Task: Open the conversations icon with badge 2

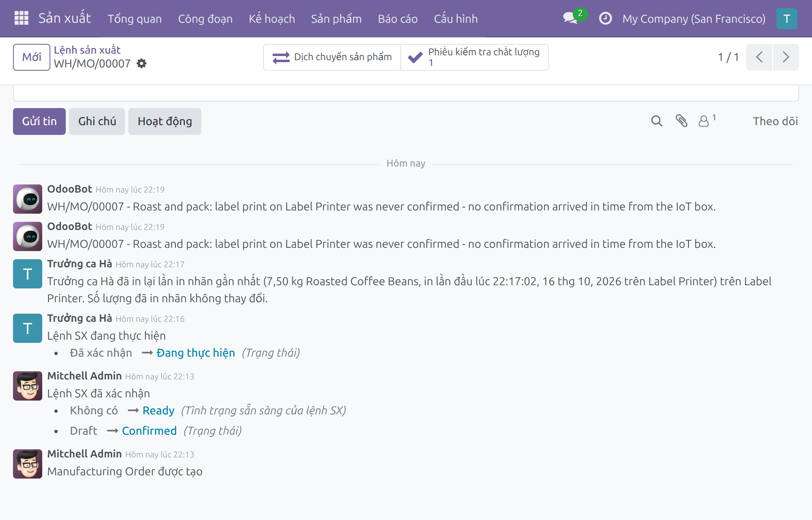Action: click(x=574, y=18)
